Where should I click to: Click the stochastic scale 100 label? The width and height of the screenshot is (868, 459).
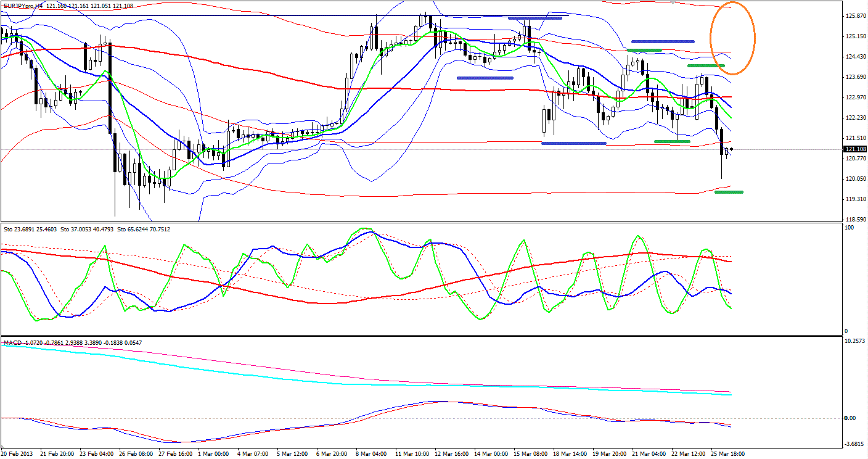[x=850, y=228]
